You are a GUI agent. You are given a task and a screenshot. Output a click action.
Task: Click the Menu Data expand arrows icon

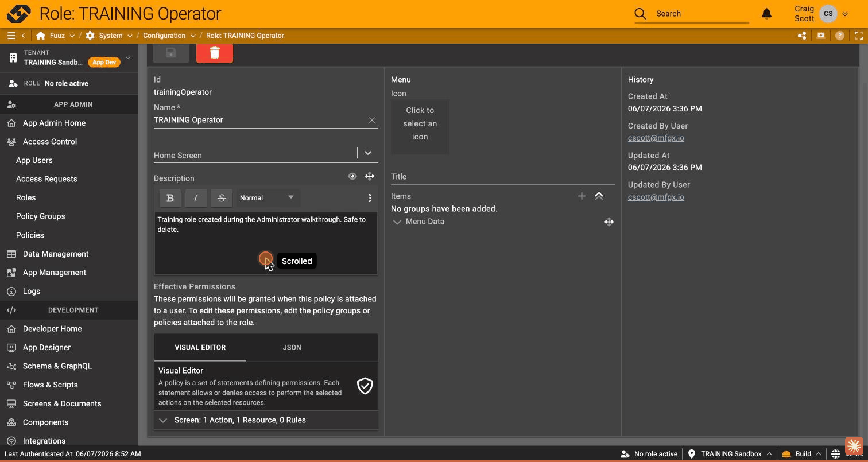point(609,222)
